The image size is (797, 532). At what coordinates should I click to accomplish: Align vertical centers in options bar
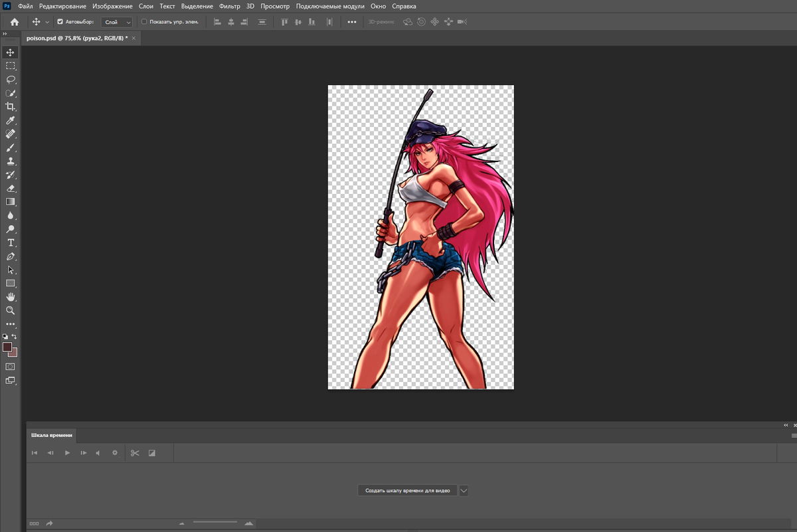click(298, 22)
